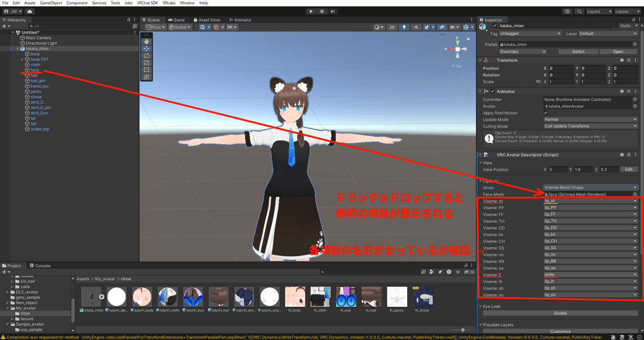644x340 pixels.
Task: Collapse luluka_ririon in Hierarchy
Action: (x=17, y=48)
